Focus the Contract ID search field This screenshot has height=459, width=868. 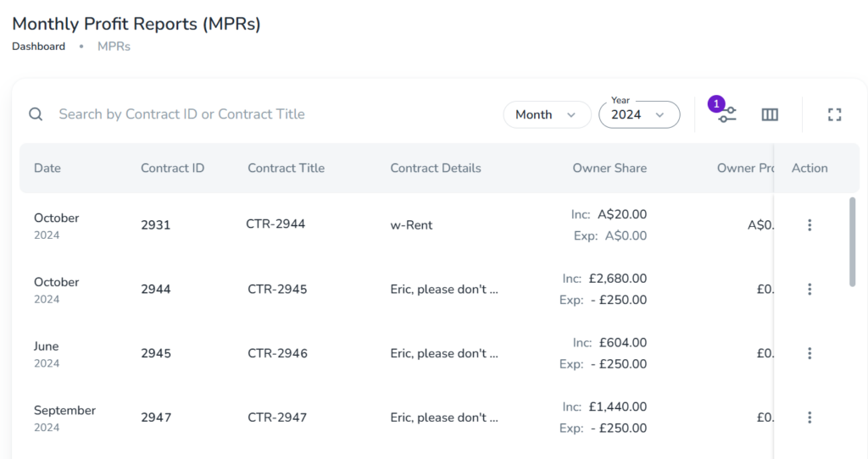254,114
